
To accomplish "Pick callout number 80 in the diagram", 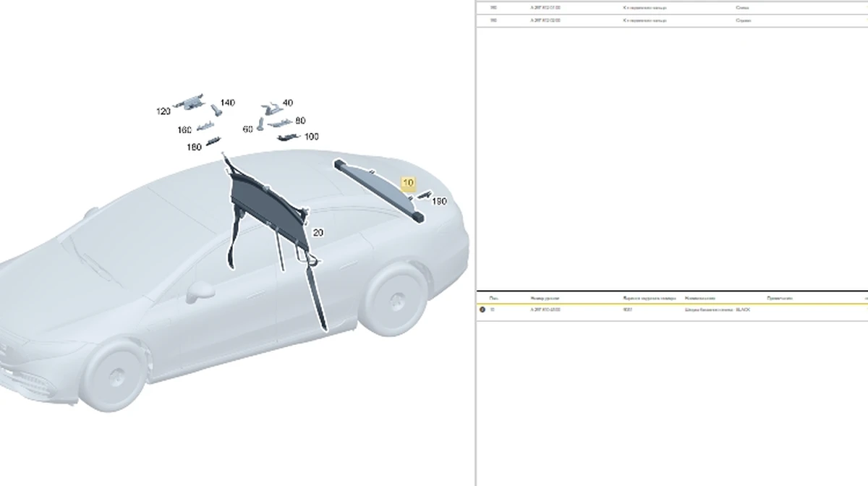I will (300, 121).
